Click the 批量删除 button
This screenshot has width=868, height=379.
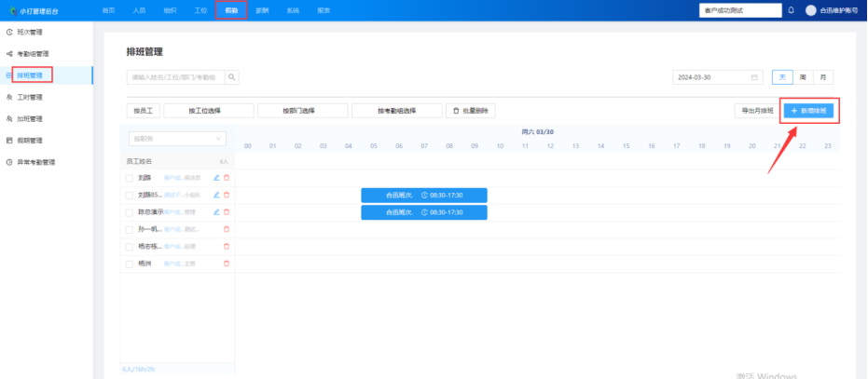click(471, 111)
